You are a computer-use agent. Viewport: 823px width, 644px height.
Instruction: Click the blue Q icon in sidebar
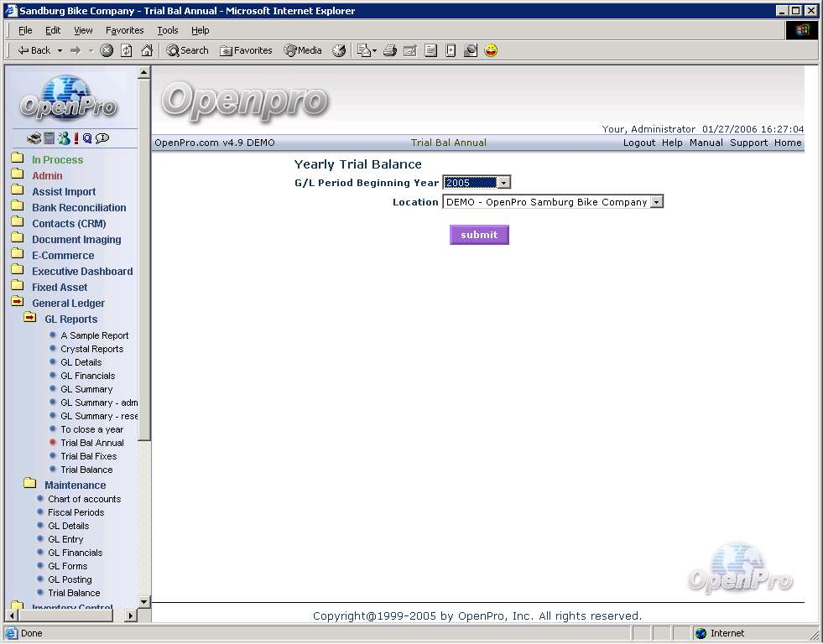pyautogui.click(x=87, y=138)
